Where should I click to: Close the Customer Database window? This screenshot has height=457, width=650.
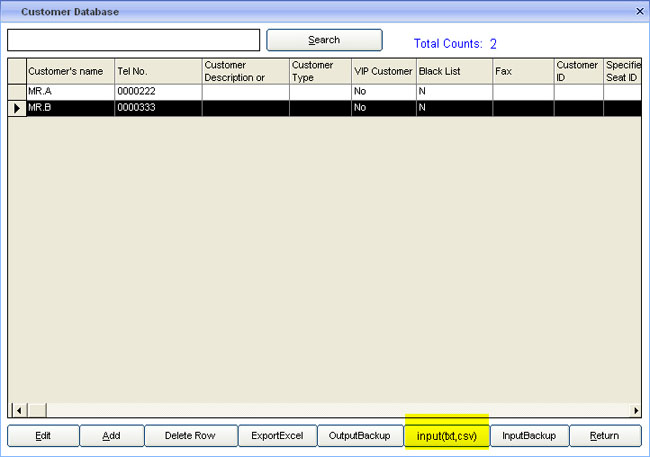(x=639, y=11)
